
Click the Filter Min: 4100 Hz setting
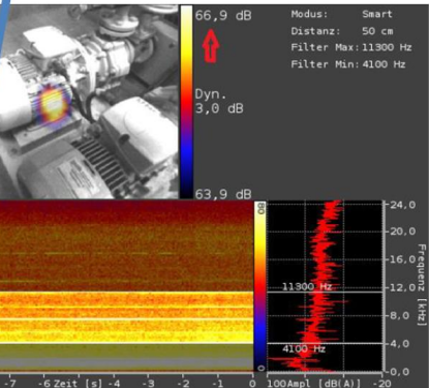click(348, 64)
